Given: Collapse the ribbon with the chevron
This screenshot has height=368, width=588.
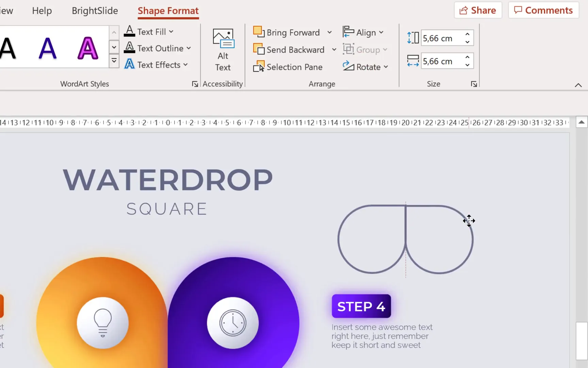Looking at the screenshot, I should click(x=578, y=85).
